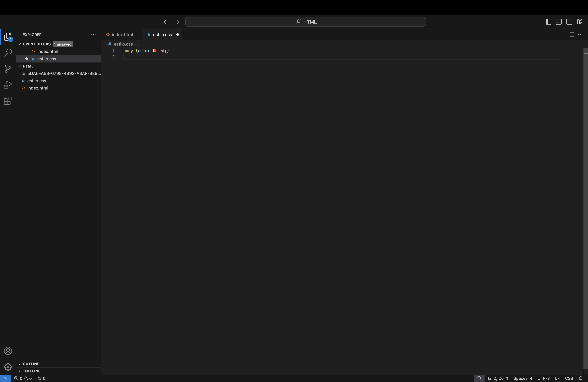Change end of line sequence LF
The height and width of the screenshot is (382, 588).
[557, 378]
